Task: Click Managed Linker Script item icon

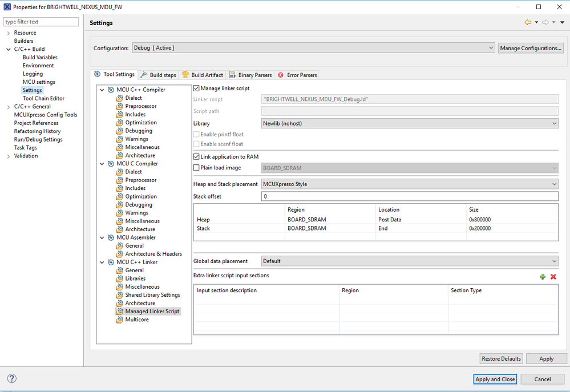Action: click(x=120, y=312)
